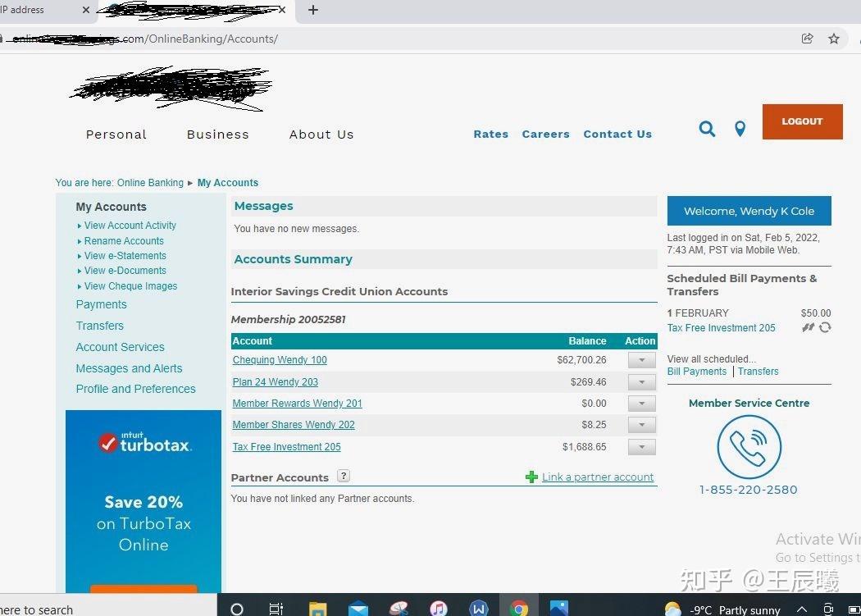Screen dimensions: 861x616
Task: Open a new browser tab with plus
Action: pos(313,10)
